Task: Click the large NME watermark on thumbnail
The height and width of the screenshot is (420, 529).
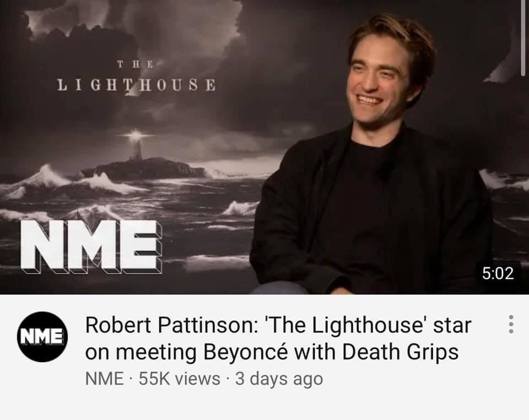Action: coord(91,247)
